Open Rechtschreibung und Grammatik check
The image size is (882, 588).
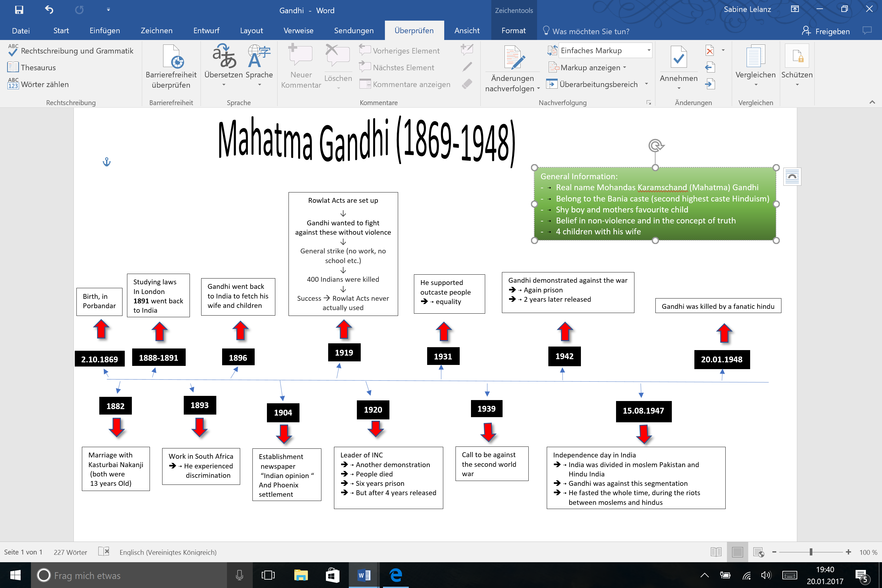(71, 51)
